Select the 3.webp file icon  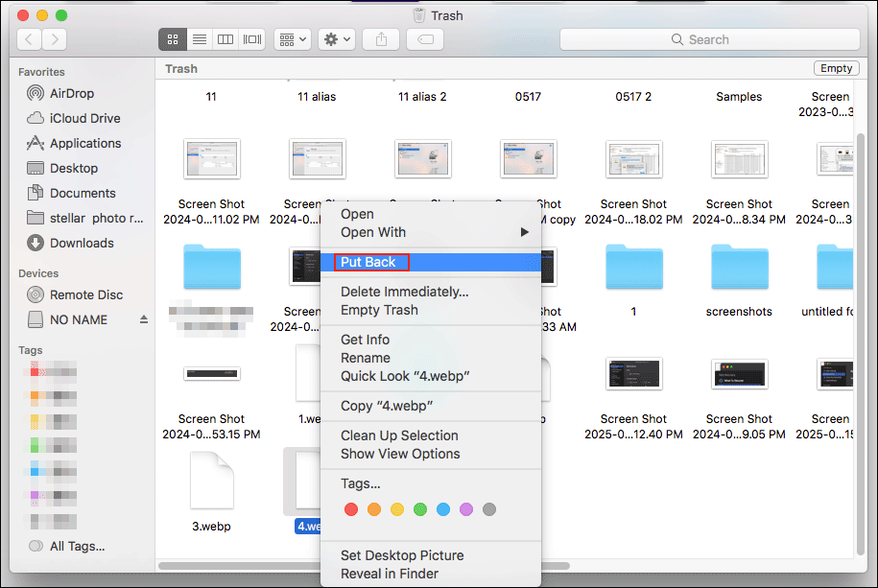tap(212, 481)
